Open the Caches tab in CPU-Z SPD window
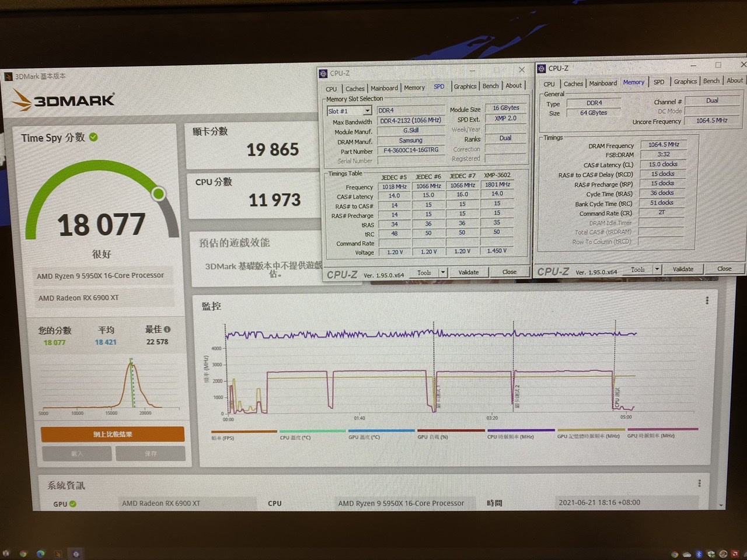This screenshot has height=560, width=747. pos(354,89)
